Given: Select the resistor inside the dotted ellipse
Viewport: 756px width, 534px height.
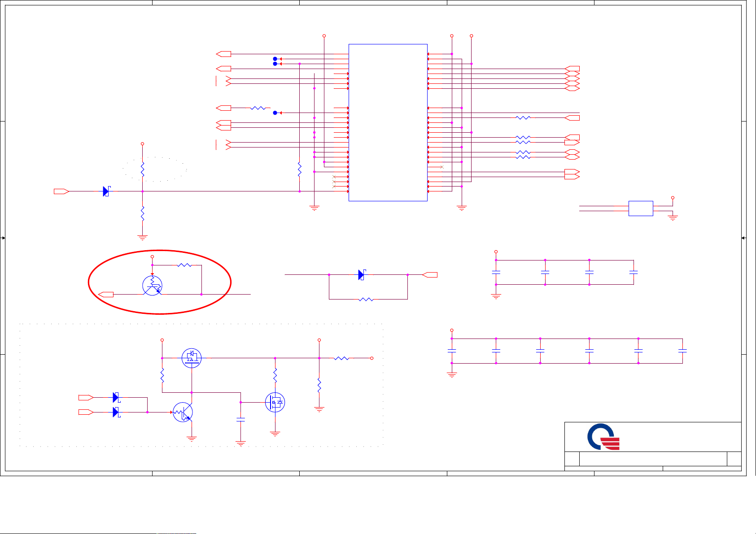Looking at the screenshot, I should [142, 169].
